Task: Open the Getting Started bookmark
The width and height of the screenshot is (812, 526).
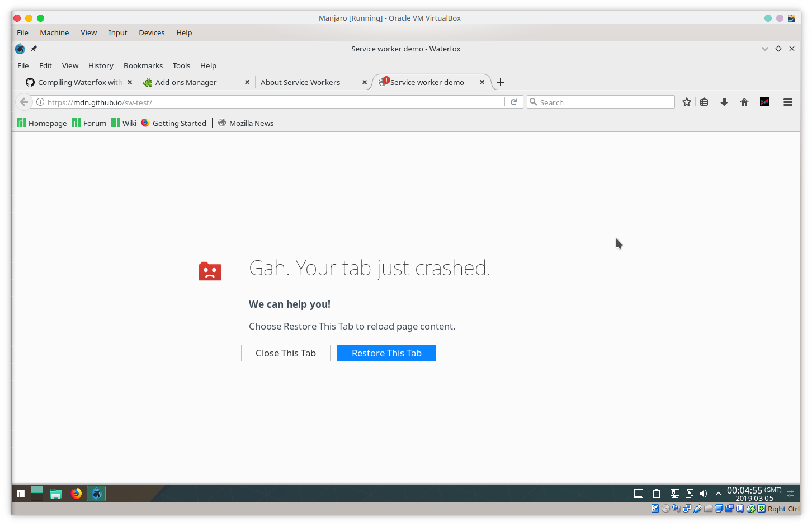Action: [174, 123]
